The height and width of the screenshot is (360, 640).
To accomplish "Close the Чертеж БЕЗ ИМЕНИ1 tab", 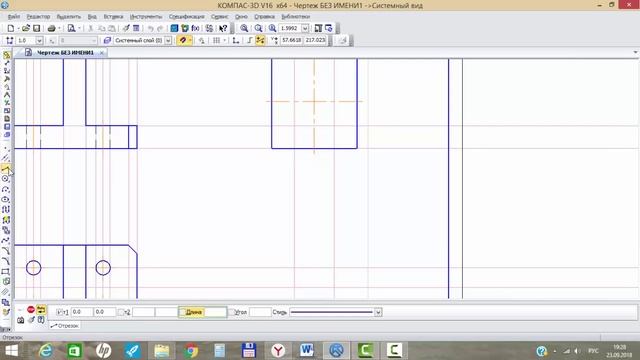I will pyautogui.click(x=102, y=53).
